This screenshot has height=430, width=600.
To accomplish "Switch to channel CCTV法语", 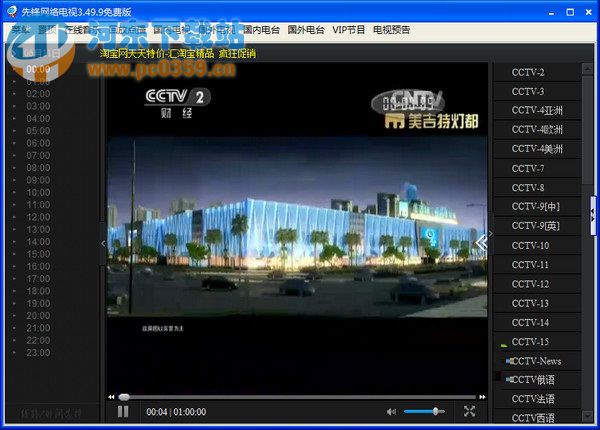I will [x=537, y=399].
